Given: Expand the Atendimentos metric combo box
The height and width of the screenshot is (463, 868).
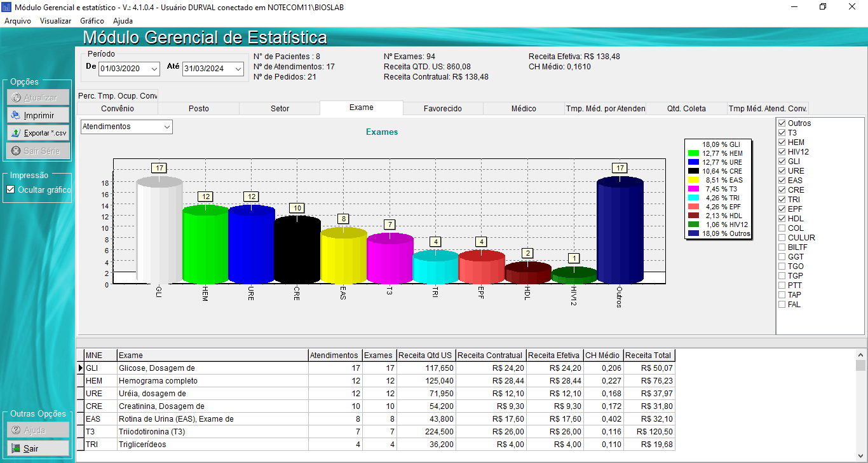Looking at the screenshot, I should (x=167, y=127).
